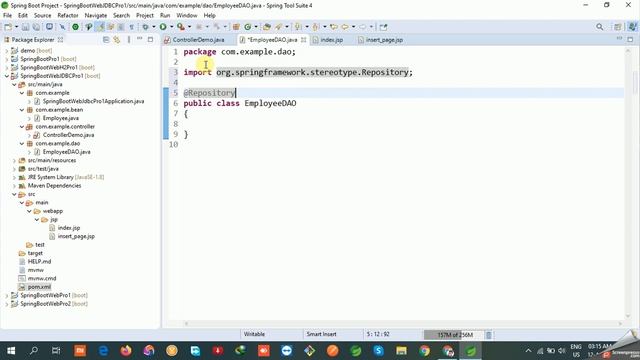The width and height of the screenshot is (640, 360).
Task: Maximize the editor area
Action: (x=630, y=40)
